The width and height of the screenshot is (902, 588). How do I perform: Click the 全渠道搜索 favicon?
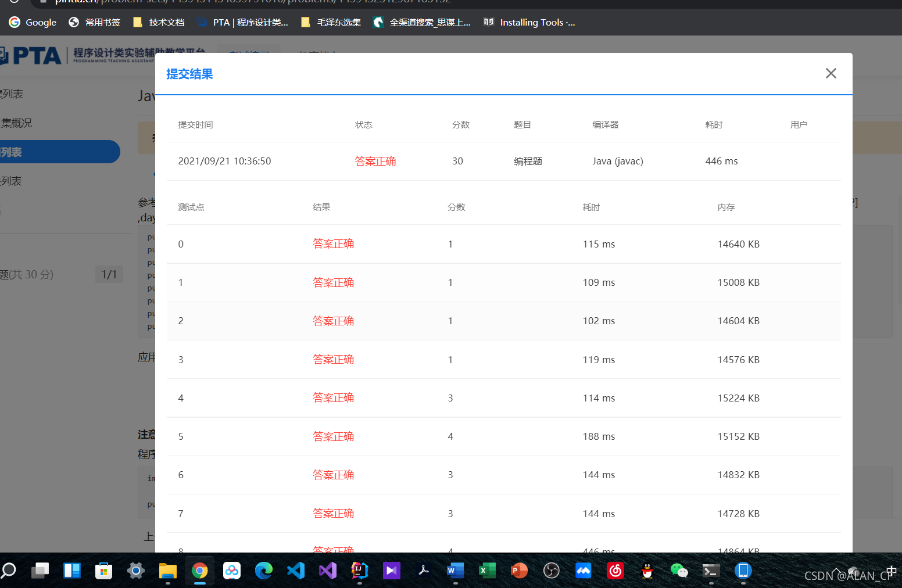[378, 22]
